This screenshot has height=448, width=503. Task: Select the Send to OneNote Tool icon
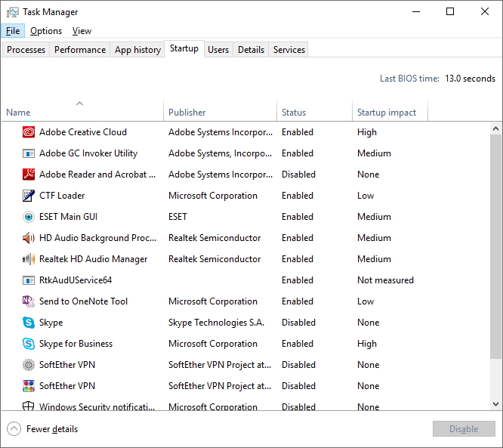click(29, 301)
